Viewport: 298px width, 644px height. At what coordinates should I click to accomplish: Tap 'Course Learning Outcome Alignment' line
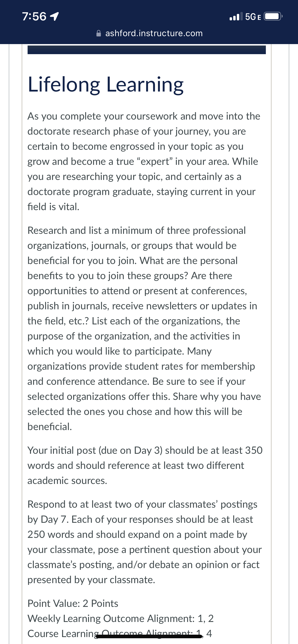120,633
